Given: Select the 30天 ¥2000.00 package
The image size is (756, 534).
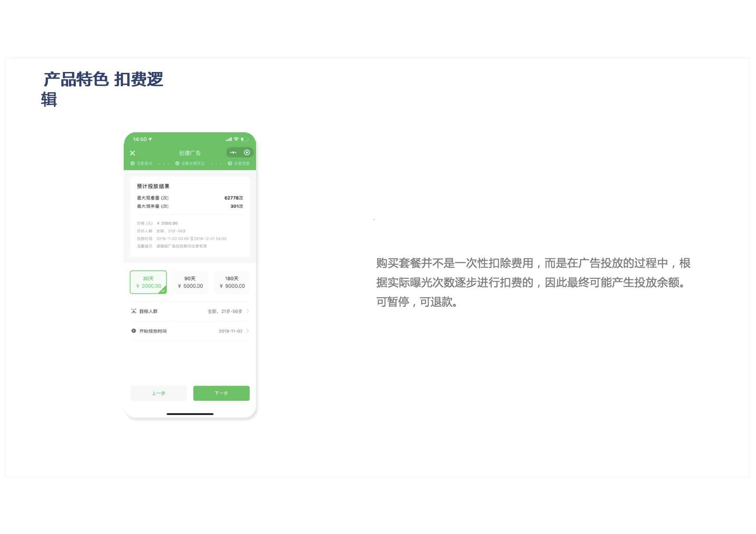Looking at the screenshot, I should click(x=148, y=282).
